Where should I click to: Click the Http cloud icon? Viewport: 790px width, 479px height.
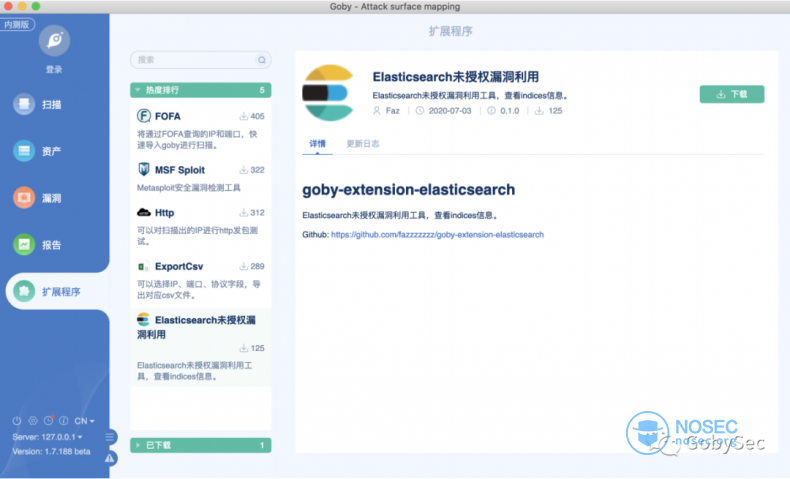pos(144,212)
